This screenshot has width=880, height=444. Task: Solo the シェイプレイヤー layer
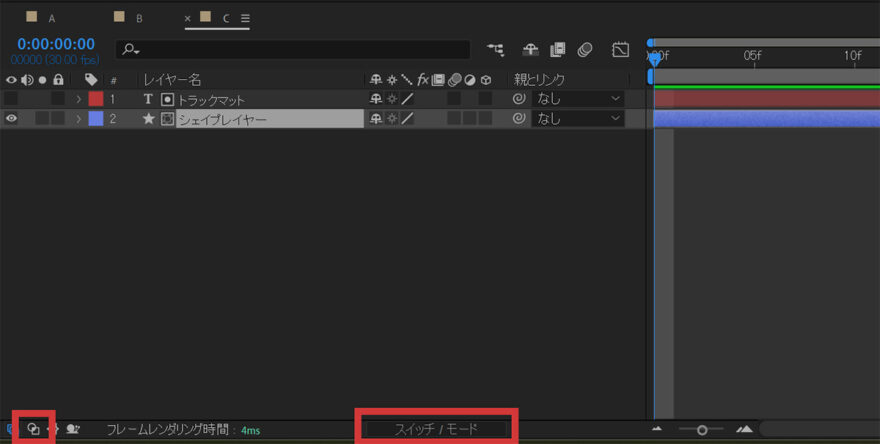click(42, 118)
